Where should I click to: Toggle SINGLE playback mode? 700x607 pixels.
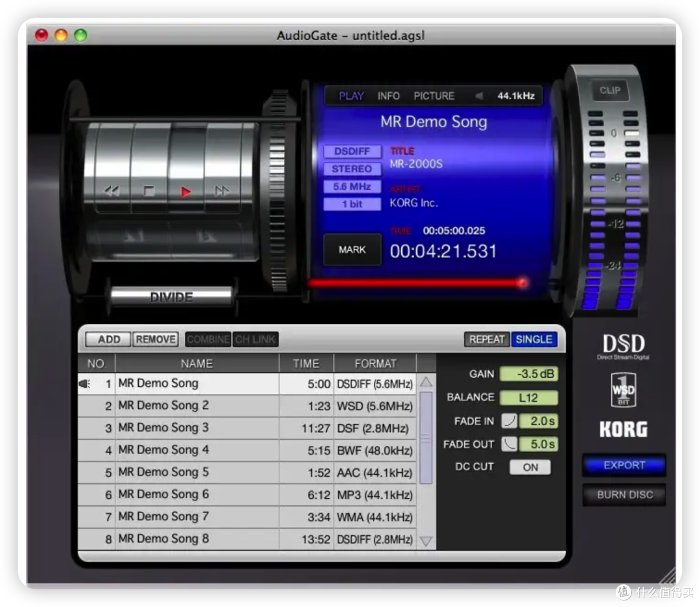point(534,339)
